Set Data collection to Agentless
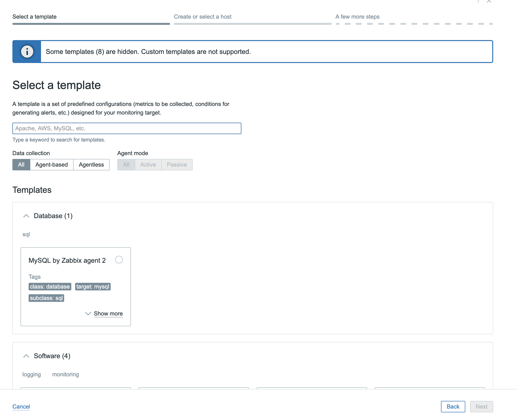Screen dimensions: 518x420 [91, 164]
